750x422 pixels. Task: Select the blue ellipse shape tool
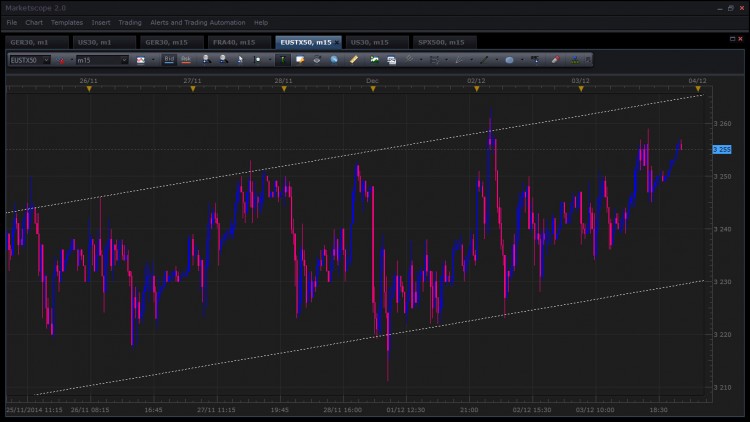pos(509,60)
